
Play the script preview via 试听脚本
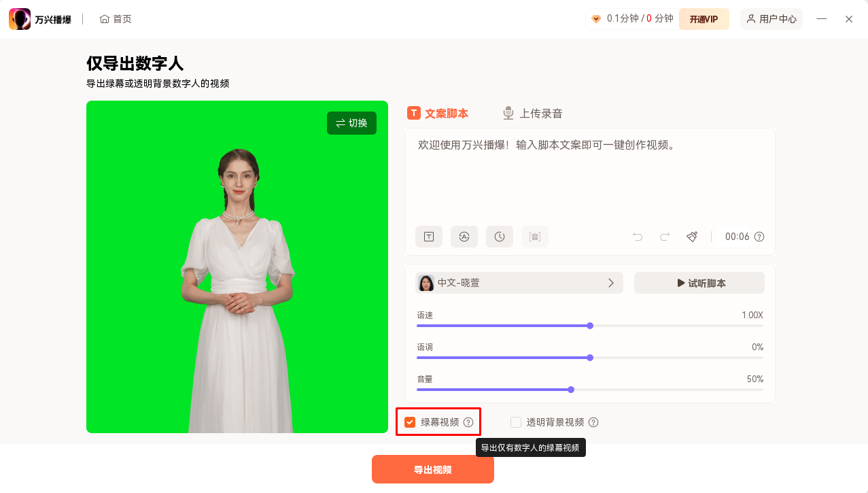(699, 282)
